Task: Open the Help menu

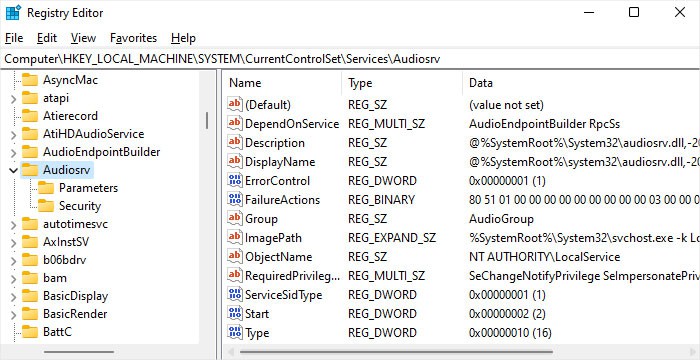Action: pos(183,38)
